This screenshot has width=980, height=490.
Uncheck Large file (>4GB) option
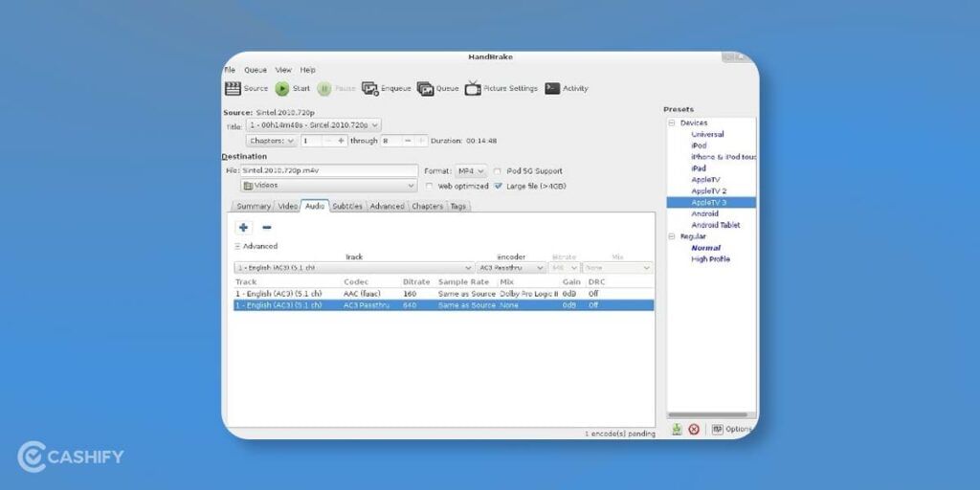(498, 187)
